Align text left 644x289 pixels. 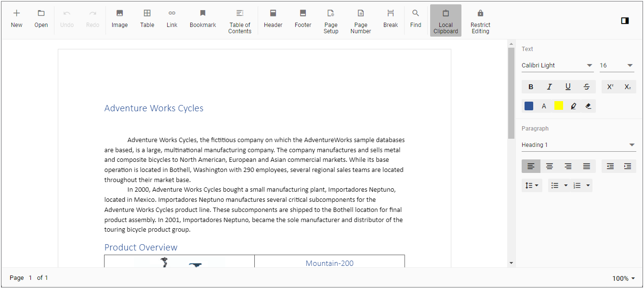tap(531, 166)
